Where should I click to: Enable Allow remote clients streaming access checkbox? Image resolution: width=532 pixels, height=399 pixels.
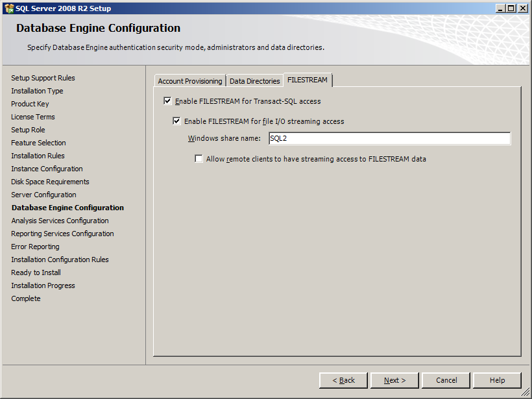pyautogui.click(x=199, y=158)
